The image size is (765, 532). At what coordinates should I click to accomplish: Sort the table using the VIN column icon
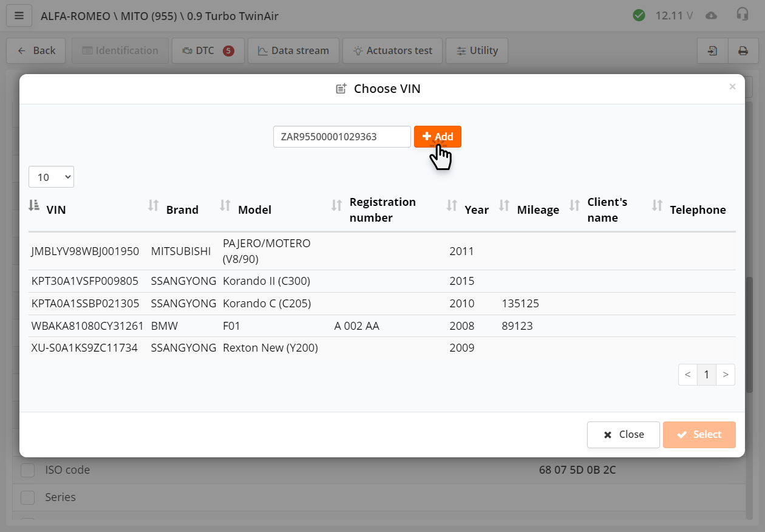[x=33, y=206]
